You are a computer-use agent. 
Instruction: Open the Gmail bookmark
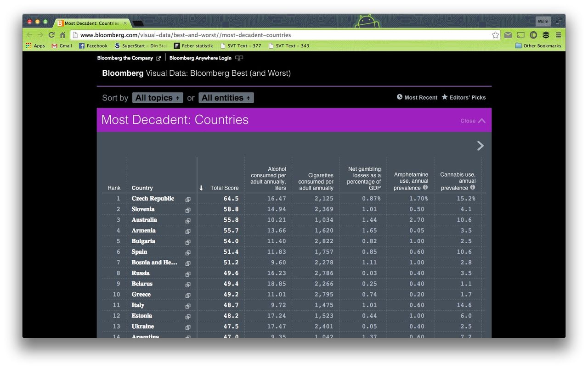click(x=62, y=46)
